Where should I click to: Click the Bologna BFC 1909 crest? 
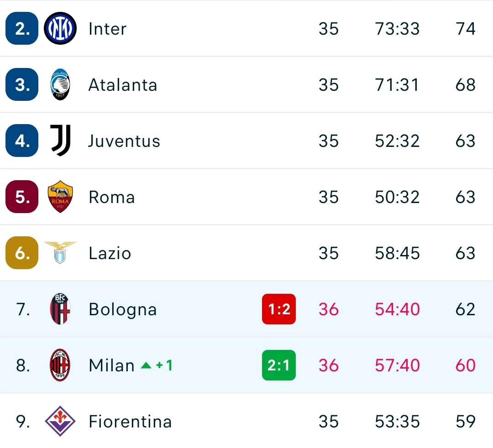[x=60, y=309]
